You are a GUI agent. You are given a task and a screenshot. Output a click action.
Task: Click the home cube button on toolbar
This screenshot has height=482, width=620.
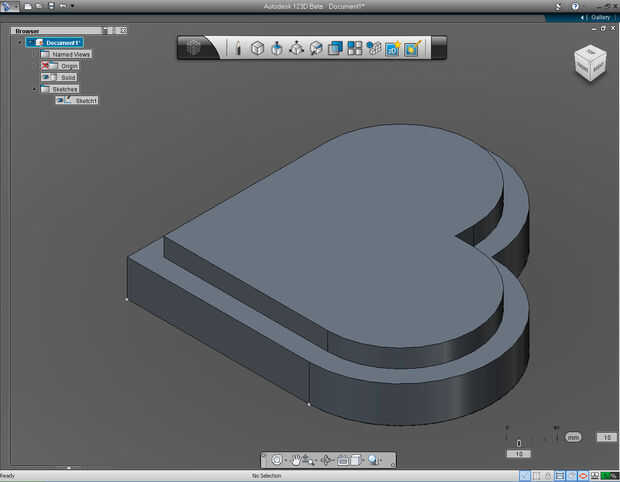(x=196, y=48)
